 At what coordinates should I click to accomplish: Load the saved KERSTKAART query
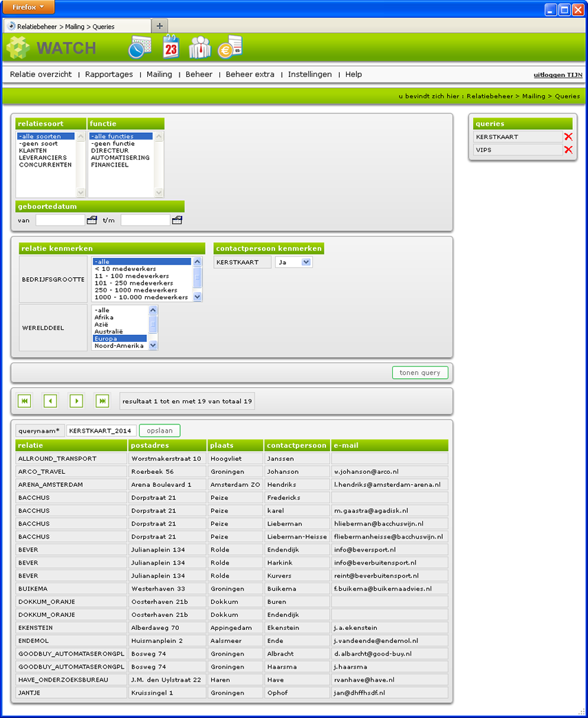click(x=517, y=136)
